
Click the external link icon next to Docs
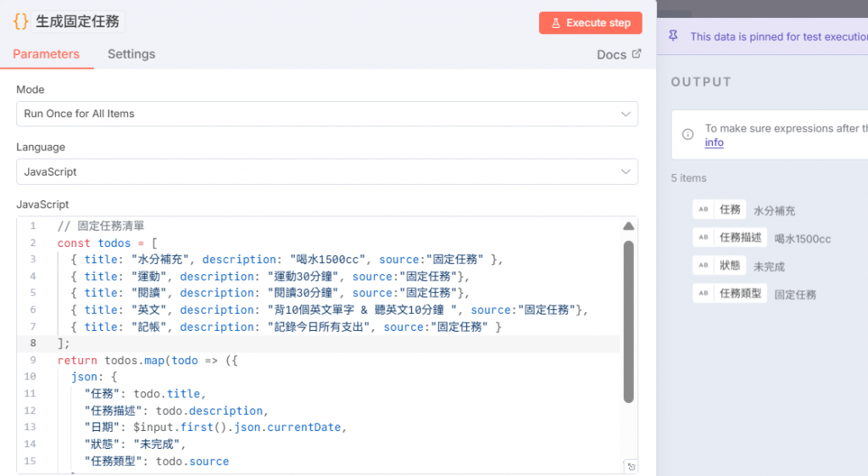(x=637, y=53)
